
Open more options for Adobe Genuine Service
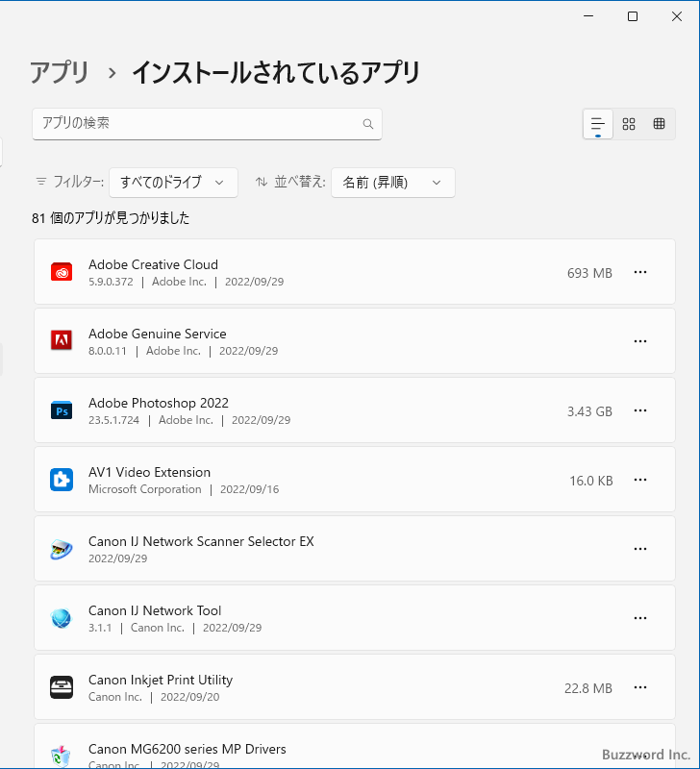tap(640, 341)
